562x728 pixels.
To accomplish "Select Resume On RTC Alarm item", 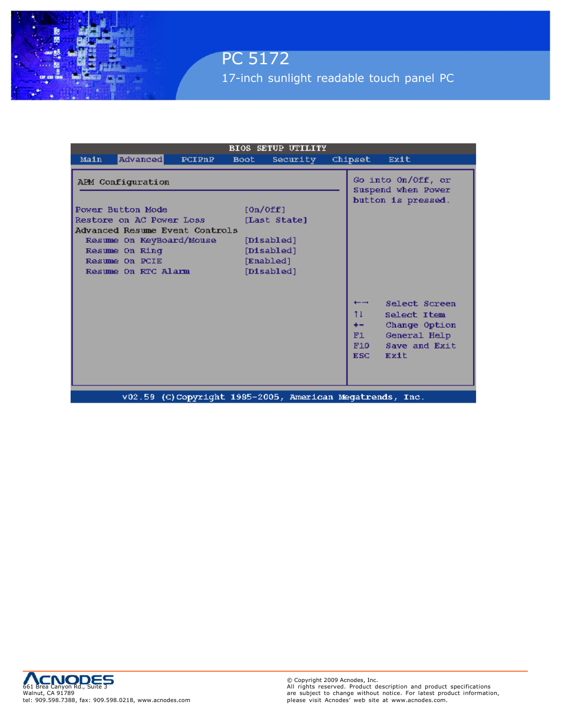I will 138,272.
